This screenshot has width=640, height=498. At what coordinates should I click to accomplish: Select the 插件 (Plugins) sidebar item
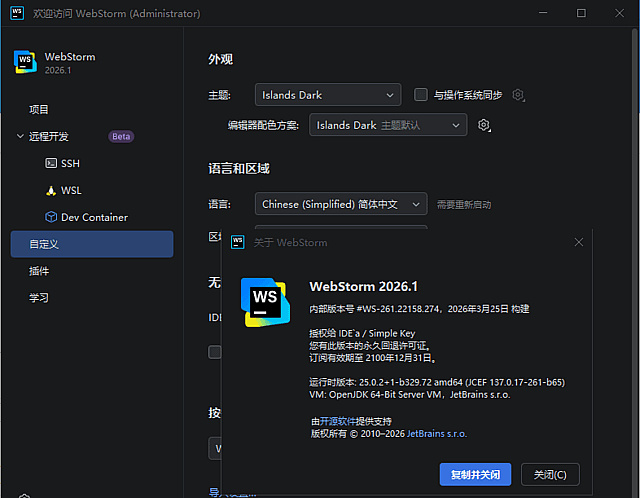click(x=92, y=271)
